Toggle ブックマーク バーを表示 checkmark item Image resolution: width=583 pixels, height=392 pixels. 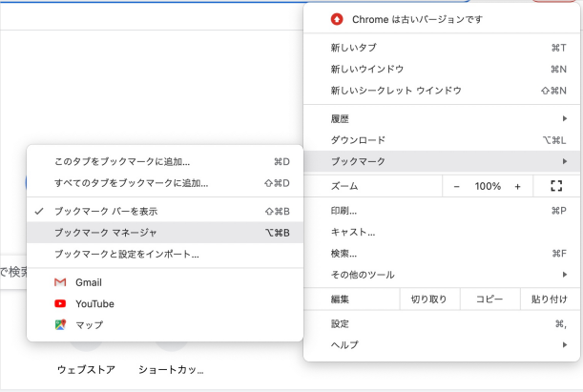165,211
